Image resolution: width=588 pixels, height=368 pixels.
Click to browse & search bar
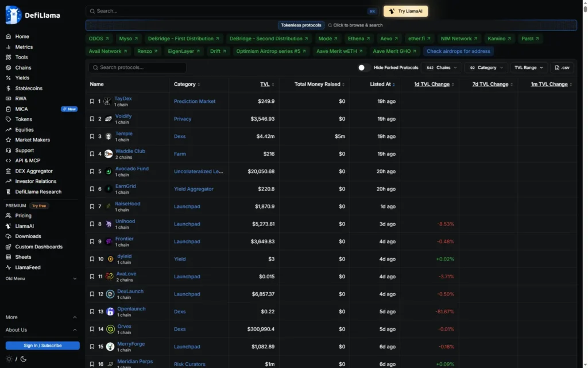355,25
